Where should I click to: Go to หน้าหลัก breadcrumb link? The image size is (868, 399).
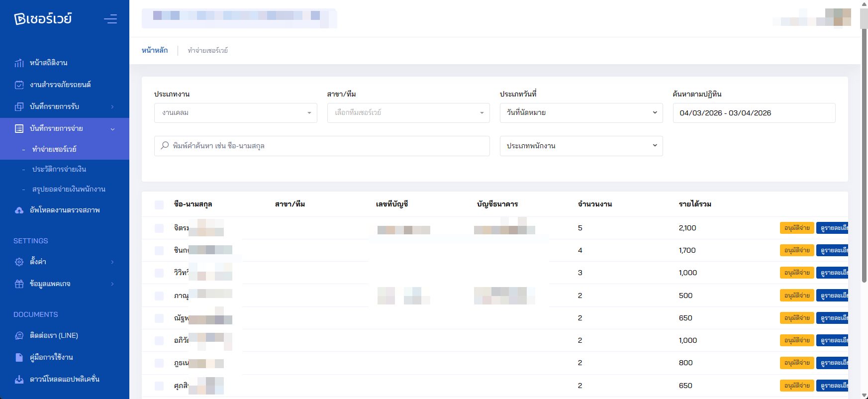pos(155,50)
